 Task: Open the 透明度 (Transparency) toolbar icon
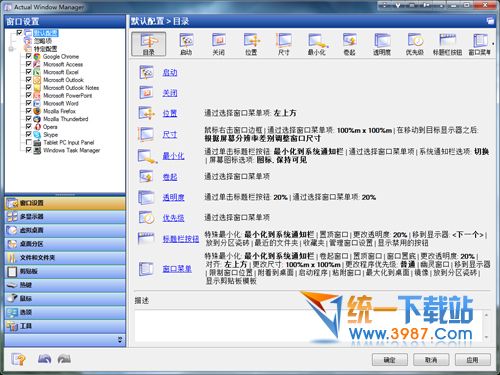coord(382,44)
